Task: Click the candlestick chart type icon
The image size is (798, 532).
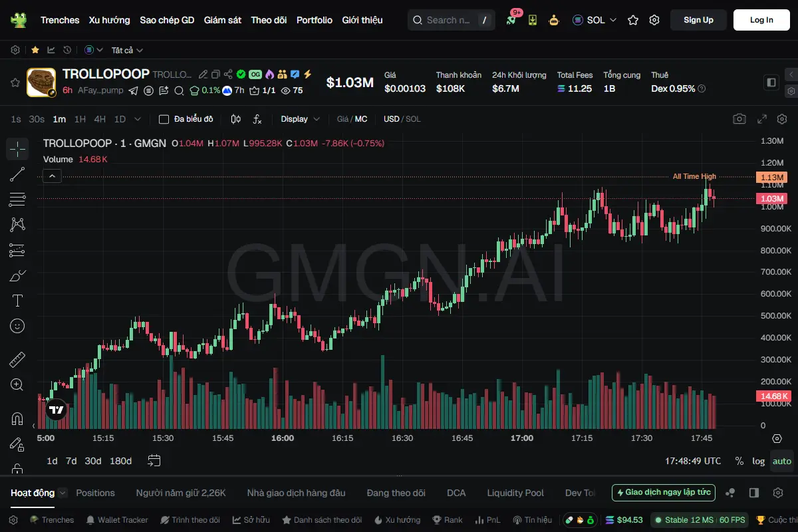Action: [235, 119]
